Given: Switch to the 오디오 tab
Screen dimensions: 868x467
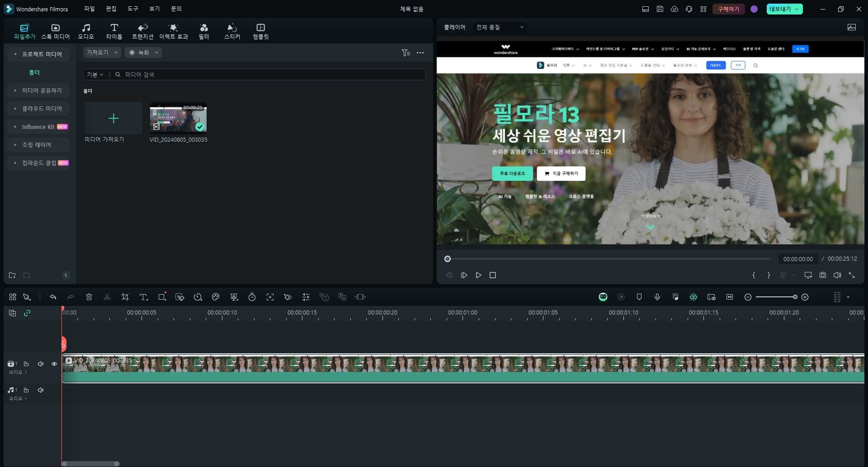Looking at the screenshot, I should pos(86,31).
